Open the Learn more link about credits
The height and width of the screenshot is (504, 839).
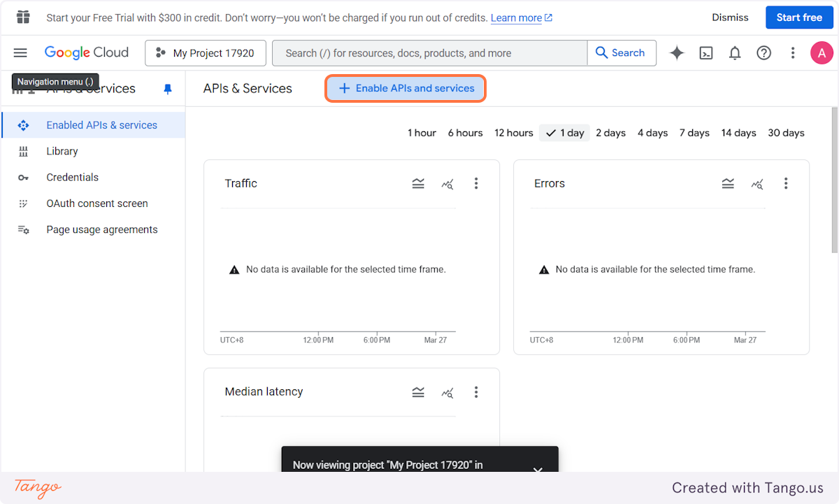coord(517,17)
